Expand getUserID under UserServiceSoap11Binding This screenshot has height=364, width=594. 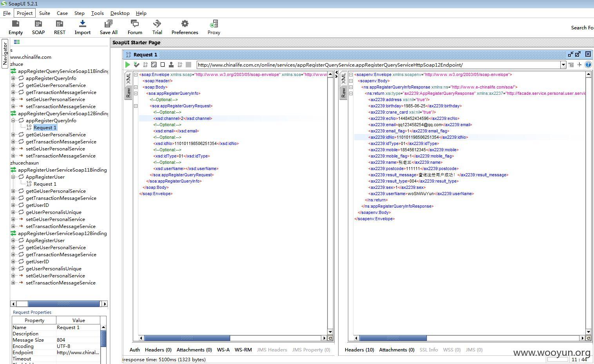(x=13, y=205)
